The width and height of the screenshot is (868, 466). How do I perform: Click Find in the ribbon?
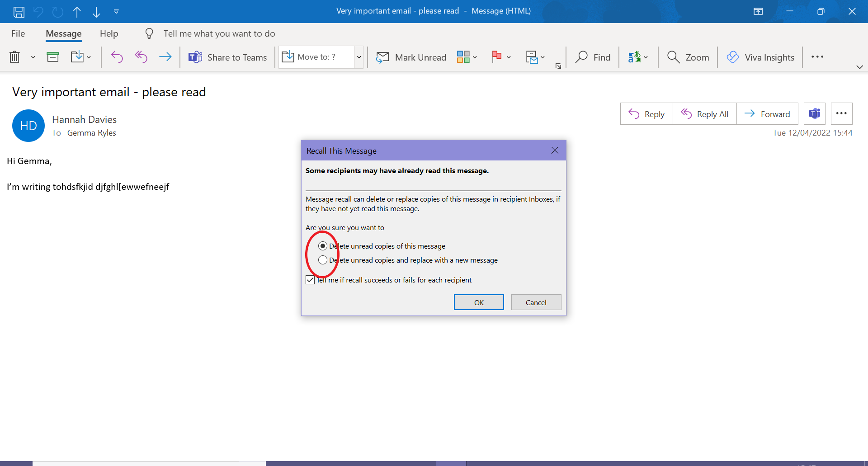[x=593, y=57]
